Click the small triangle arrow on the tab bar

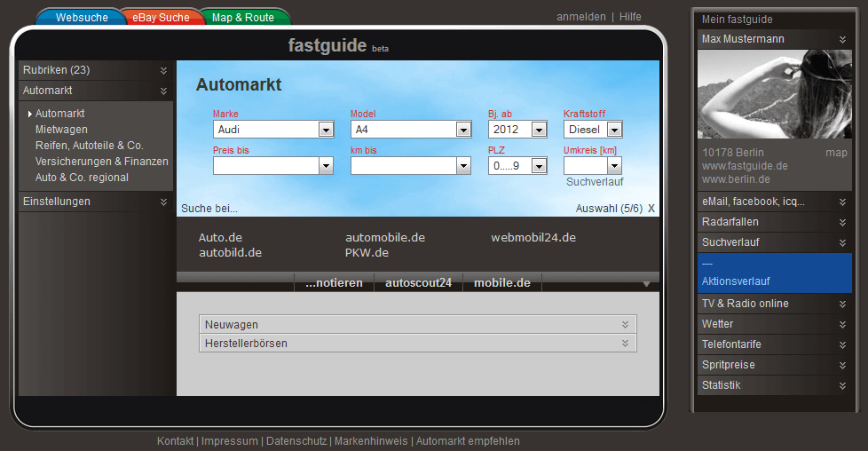coord(646,284)
